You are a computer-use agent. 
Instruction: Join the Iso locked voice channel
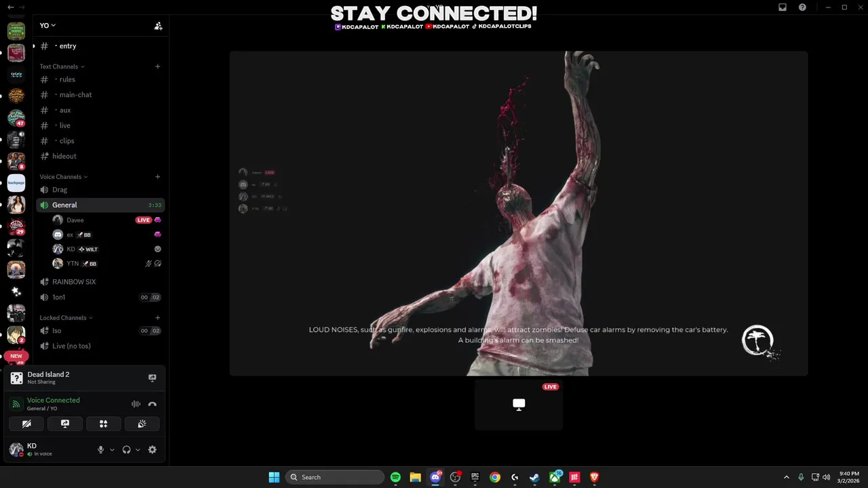coord(100,331)
